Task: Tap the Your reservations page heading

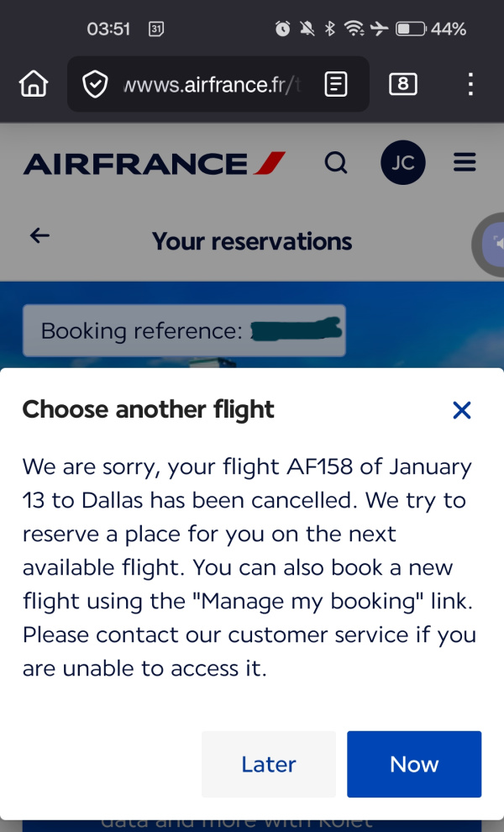Action: click(252, 242)
